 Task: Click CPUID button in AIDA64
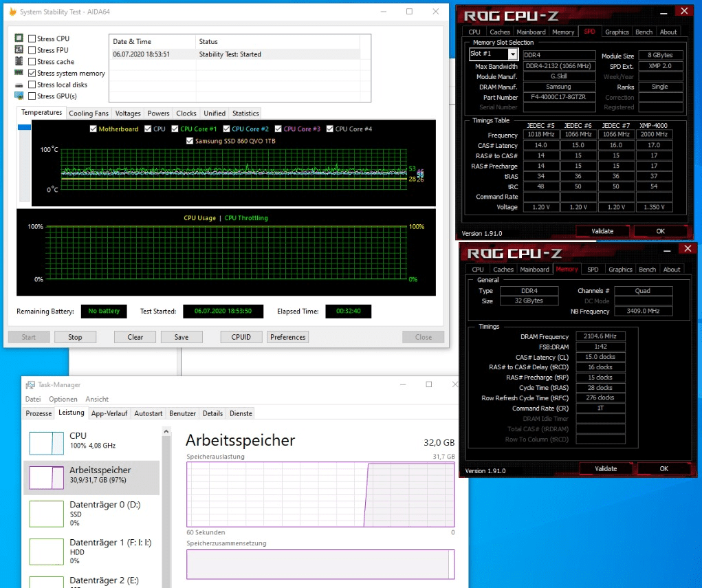click(241, 337)
